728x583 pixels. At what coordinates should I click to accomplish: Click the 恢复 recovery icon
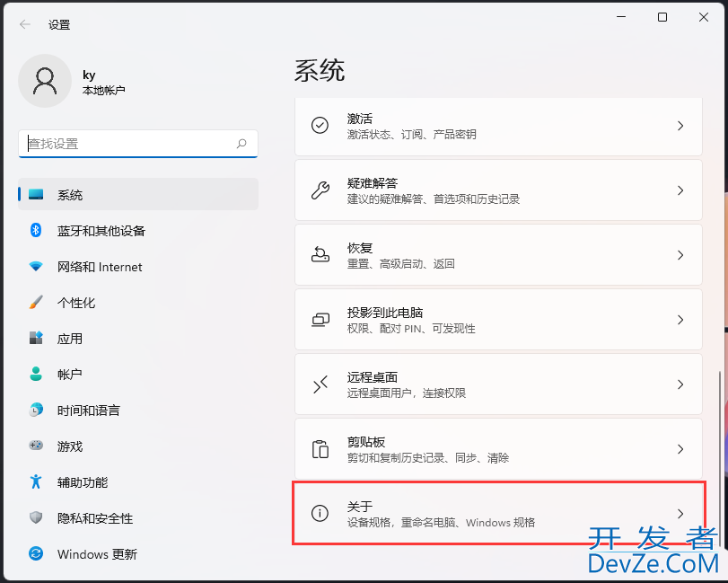tap(320, 254)
